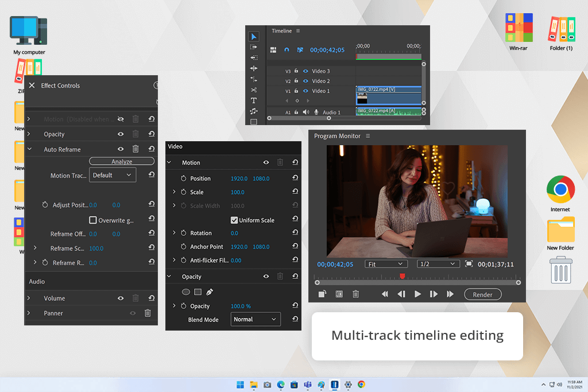Click the voice-over microphone icon on Audio 1

[x=316, y=112]
